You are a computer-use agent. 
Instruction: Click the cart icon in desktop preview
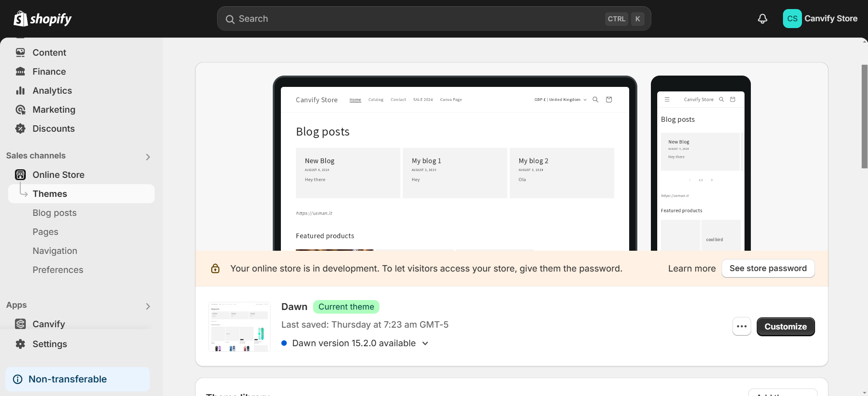pyautogui.click(x=609, y=100)
